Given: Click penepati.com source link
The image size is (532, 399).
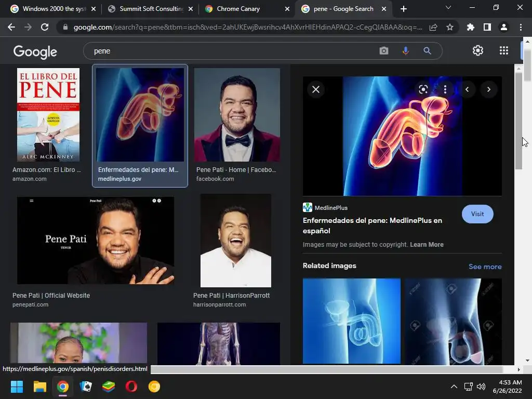Looking at the screenshot, I should (30, 304).
